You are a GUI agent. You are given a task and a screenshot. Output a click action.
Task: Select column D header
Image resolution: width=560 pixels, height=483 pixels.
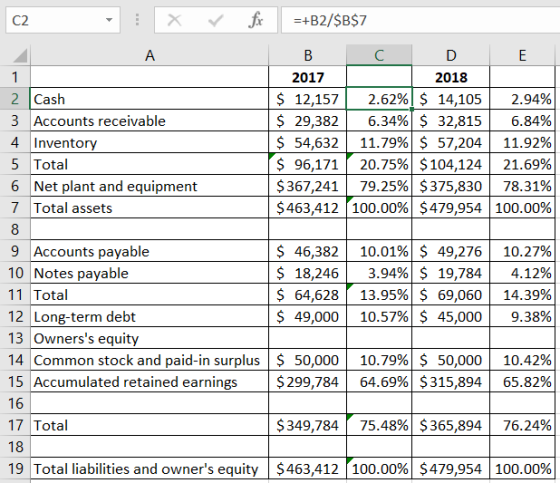pyautogui.click(x=451, y=55)
